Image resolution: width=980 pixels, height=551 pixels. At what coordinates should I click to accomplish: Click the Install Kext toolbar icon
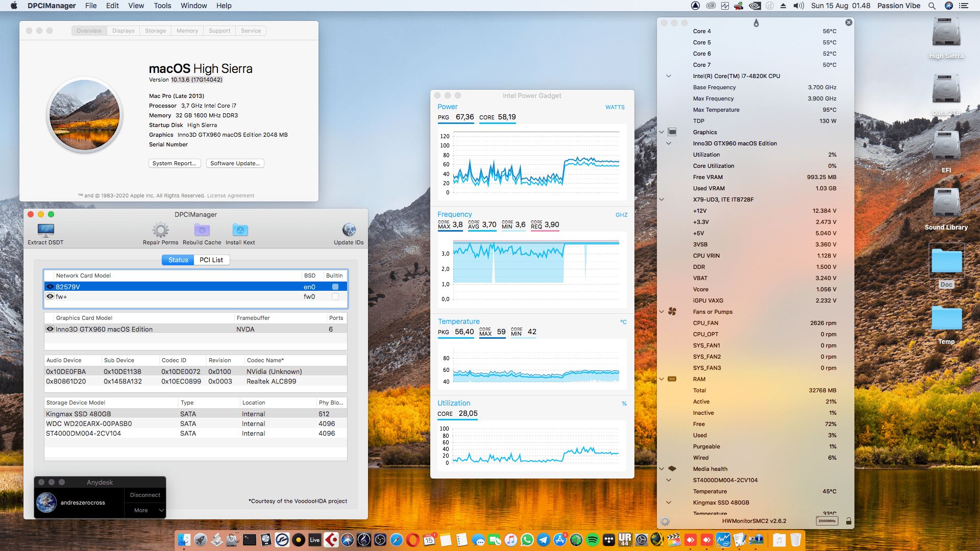(240, 230)
